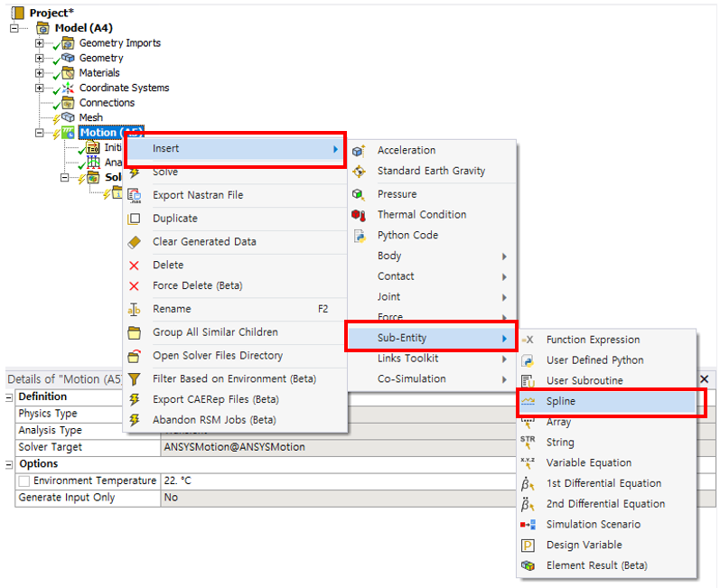Click the Open Solver Files Directory icon
This screenshot has height=588, width=720.
[135, 356]
